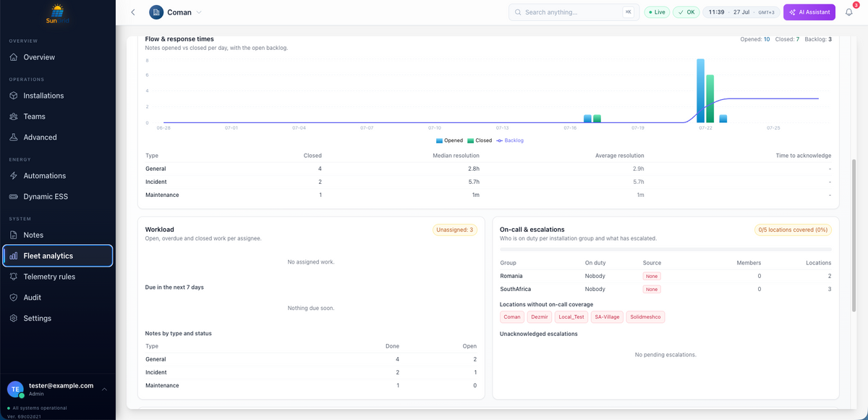868x420 pixels.
Task: Click the Installations cube icon
Action: click(14, 96)
